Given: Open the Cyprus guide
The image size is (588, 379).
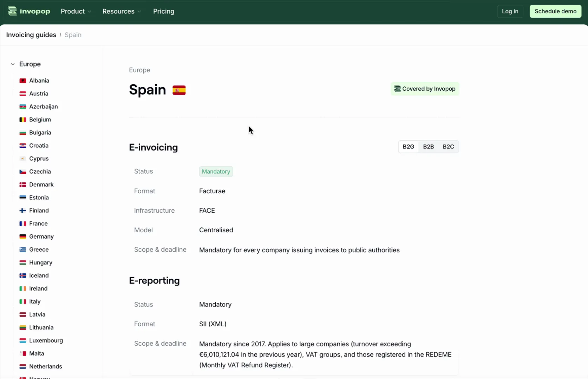Looking at the screenshot, I should pos(39,159).
